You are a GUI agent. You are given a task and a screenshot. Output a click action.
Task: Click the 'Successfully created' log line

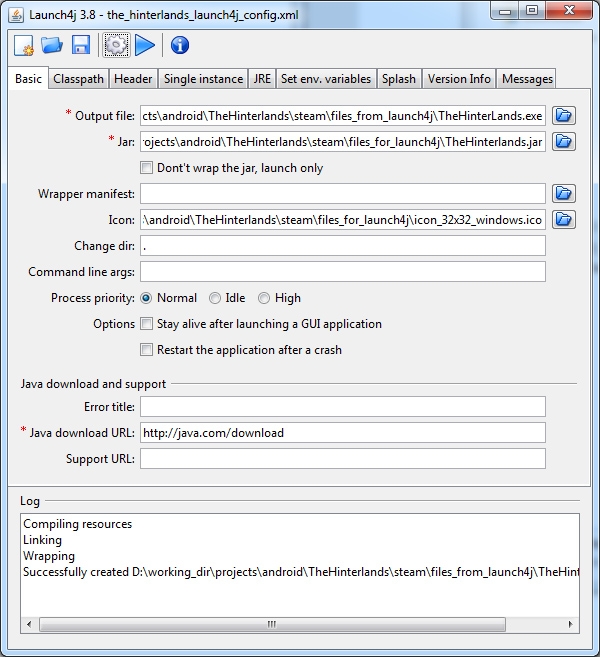(301, 572)
